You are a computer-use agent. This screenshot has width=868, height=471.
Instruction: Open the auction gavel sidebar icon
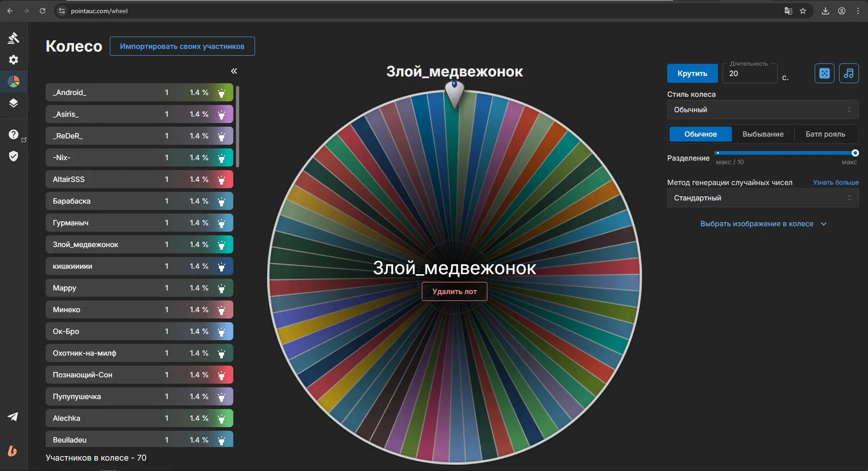coord(13,38)
